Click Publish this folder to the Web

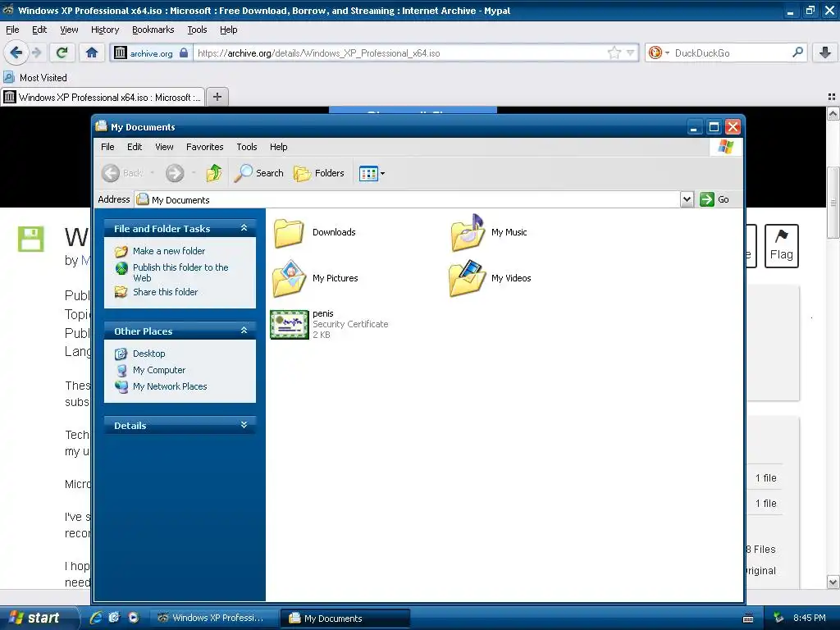(180, 272)
